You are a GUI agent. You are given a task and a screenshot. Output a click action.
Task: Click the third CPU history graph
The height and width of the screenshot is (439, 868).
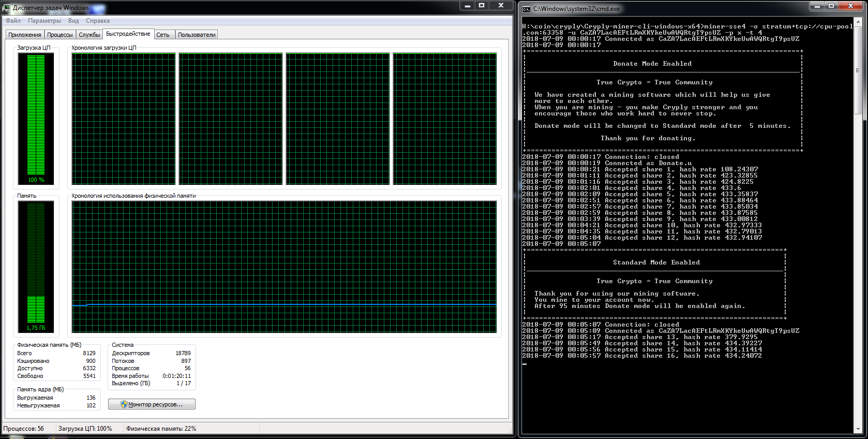(x=338, y=119)
